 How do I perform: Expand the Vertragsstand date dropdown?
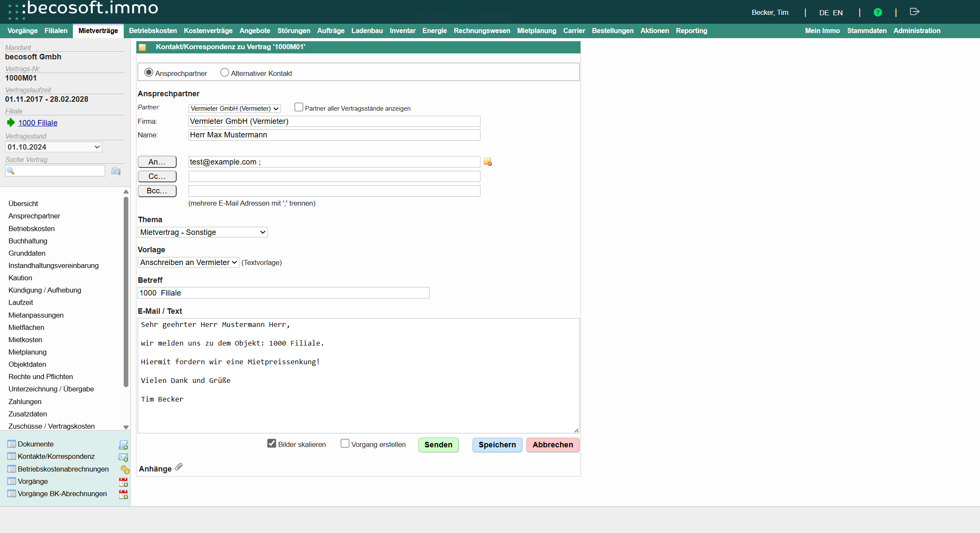point(53,147)
